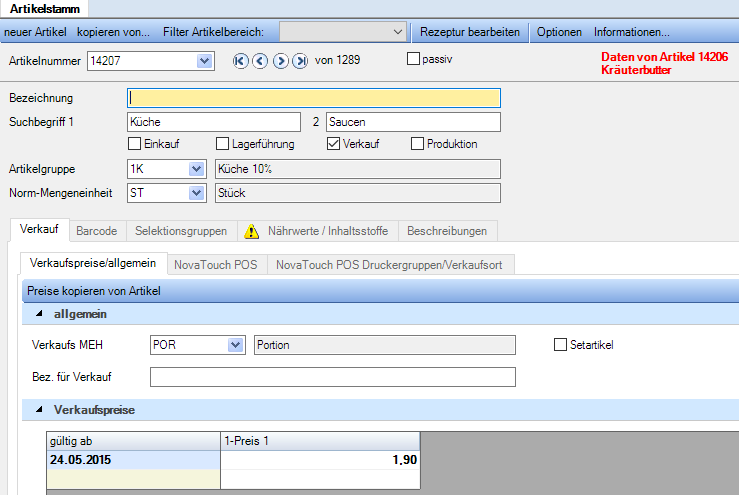Image resolution: width=739 pixels, height=495 pixels.
Task: Switch to the Barcode tab
Action: click(x=97, y=231)
